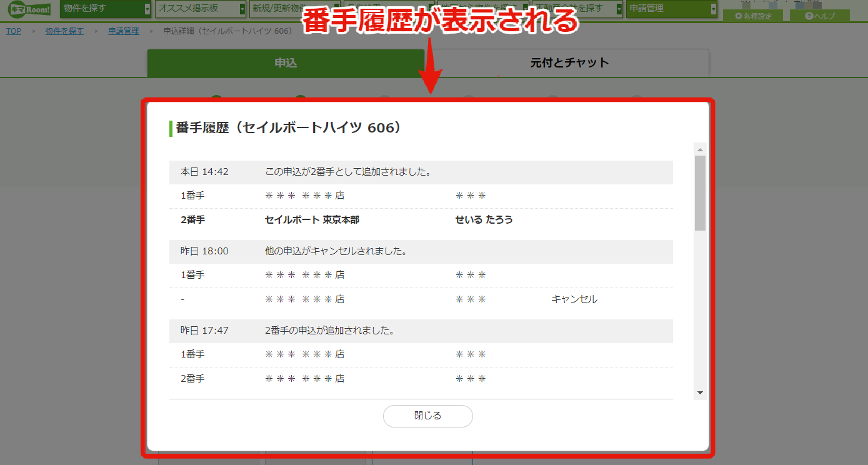Screen dimensions: 868x465
Task: Click scrollbar down arrow in history dialog
Action: (700, 392)
